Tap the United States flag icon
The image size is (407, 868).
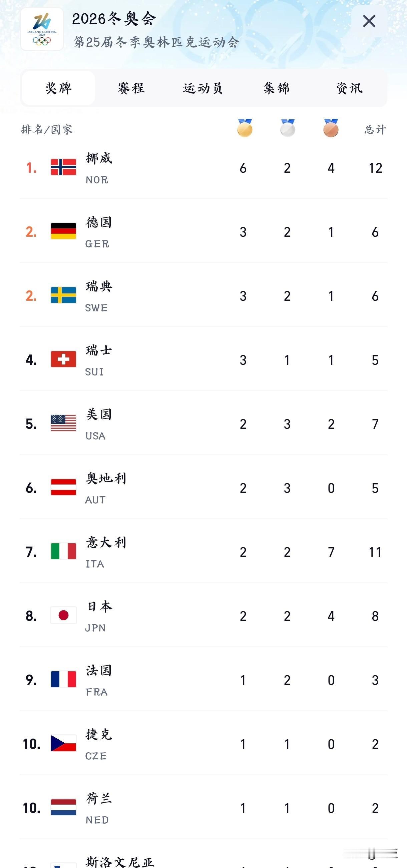tap(63, 423)
